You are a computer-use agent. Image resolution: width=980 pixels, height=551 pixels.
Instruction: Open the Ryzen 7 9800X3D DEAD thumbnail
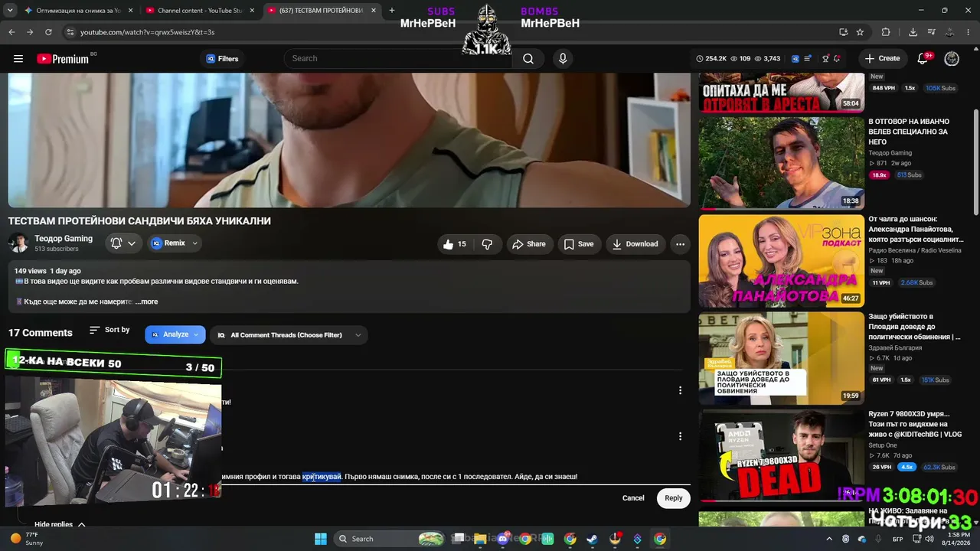782,455
